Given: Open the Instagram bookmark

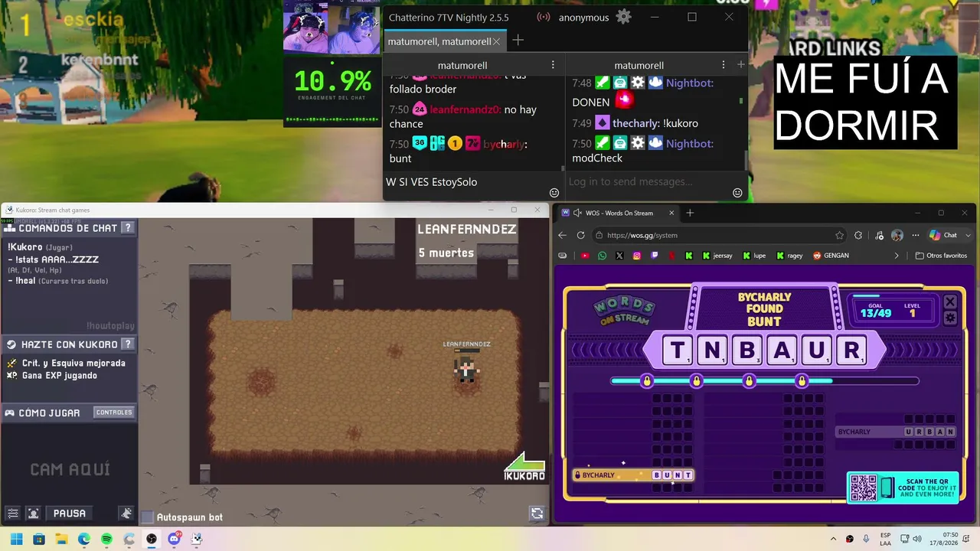Looking at the screenshot, I should tap(637, 256).
